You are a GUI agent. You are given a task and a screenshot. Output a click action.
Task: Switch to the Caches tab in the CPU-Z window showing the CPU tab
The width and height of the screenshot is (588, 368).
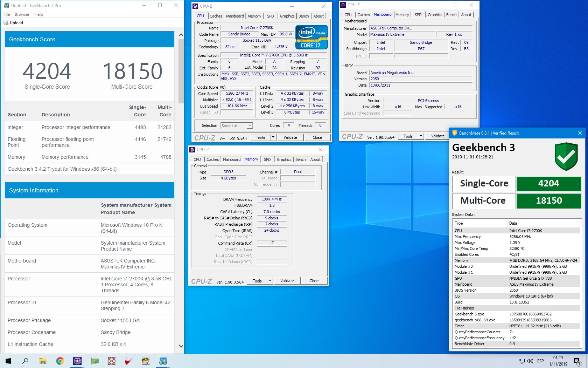click(x=216, y=16)
